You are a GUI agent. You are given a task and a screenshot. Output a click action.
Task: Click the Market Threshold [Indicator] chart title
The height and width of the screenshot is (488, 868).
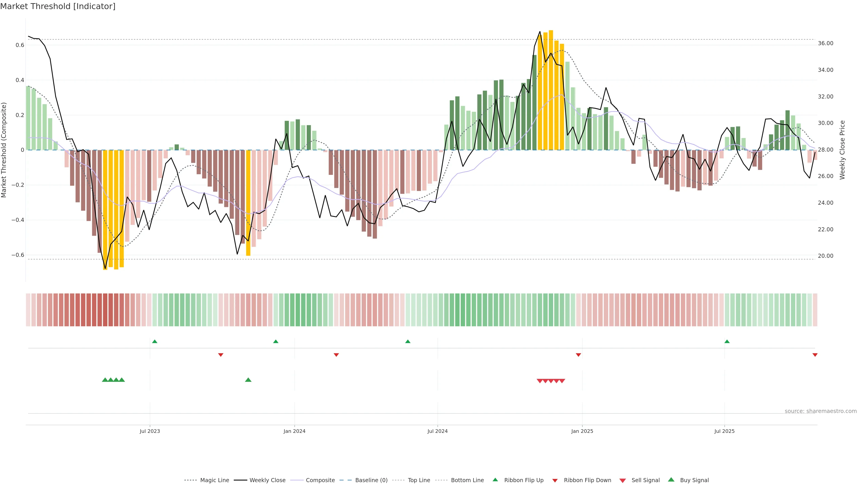[58, 6]
